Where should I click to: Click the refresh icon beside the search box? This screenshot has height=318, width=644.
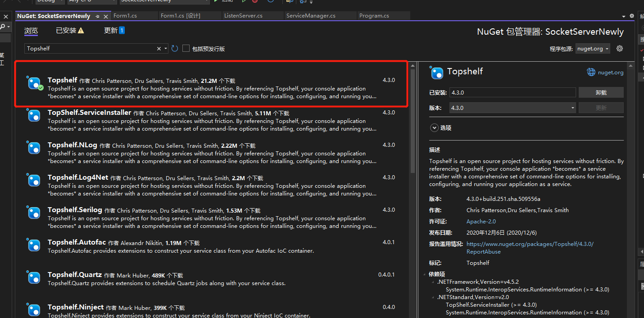pyautogui.click(x=175, y=49)
